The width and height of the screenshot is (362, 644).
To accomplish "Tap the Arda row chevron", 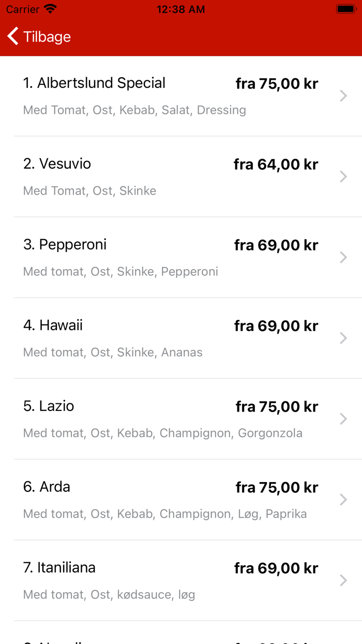I will point(343,500).
